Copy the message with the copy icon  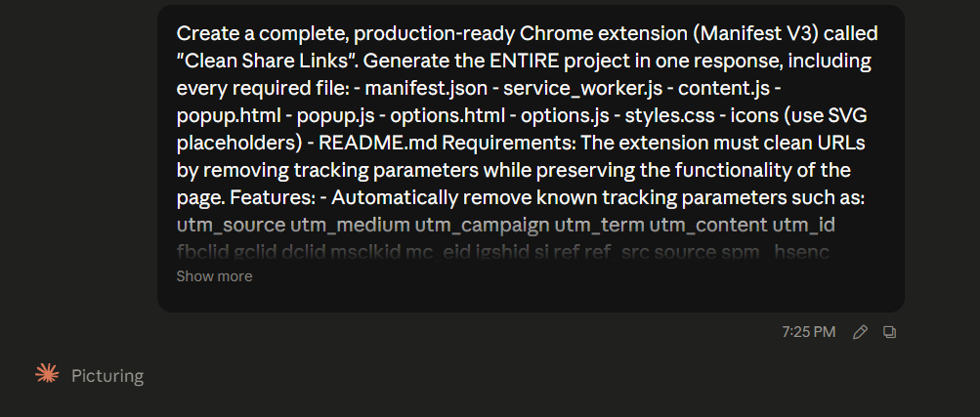[x=889, y=332]
